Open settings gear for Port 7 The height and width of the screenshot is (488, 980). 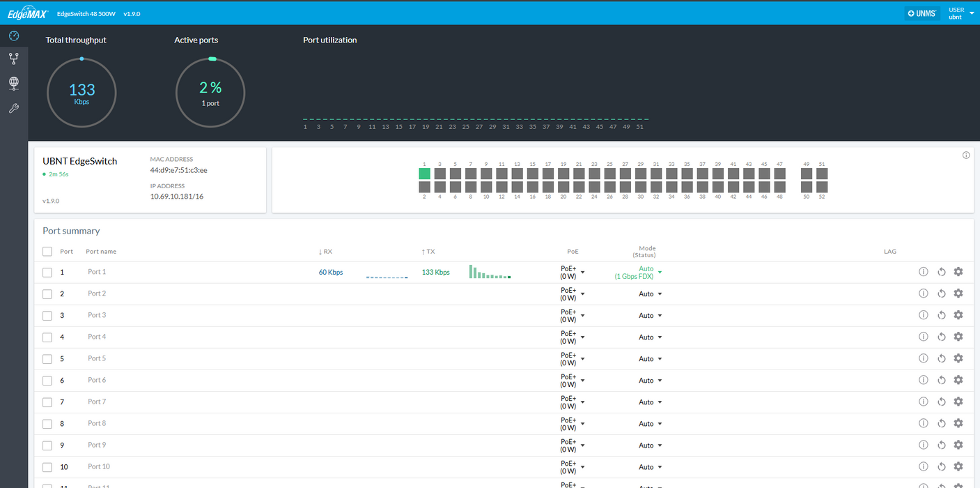[958, 402]
